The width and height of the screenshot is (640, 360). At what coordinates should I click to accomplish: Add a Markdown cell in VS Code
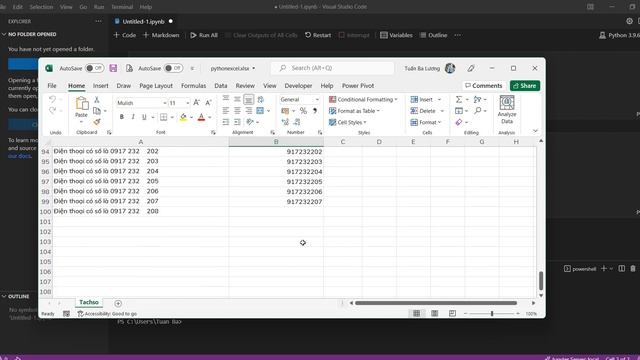point(161,35)
